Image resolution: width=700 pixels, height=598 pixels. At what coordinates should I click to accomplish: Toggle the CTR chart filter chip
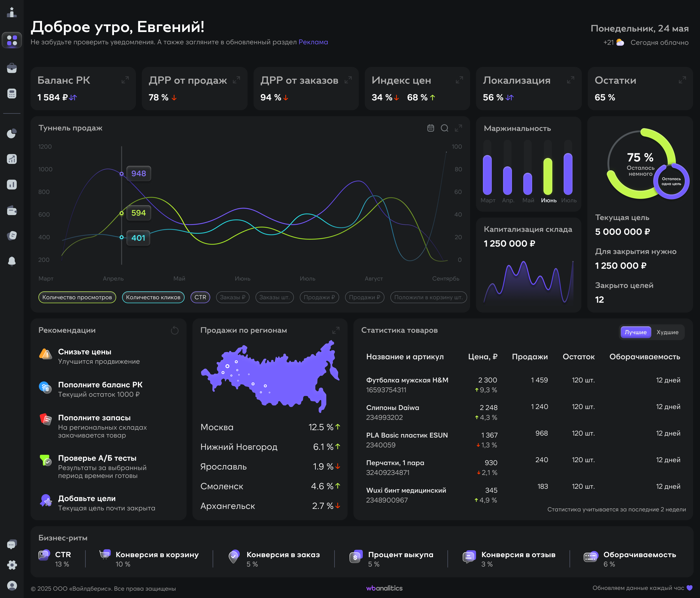200,297
